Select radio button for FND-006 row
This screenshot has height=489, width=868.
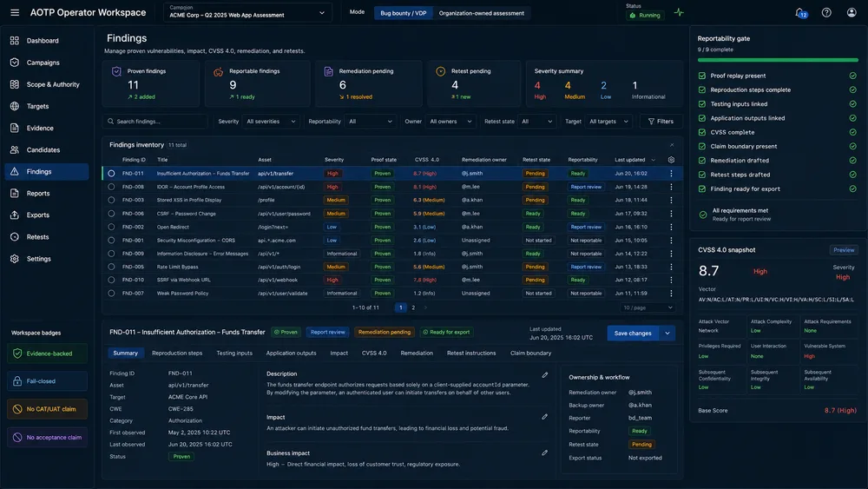pyautogui.click(x=111, y=213)
